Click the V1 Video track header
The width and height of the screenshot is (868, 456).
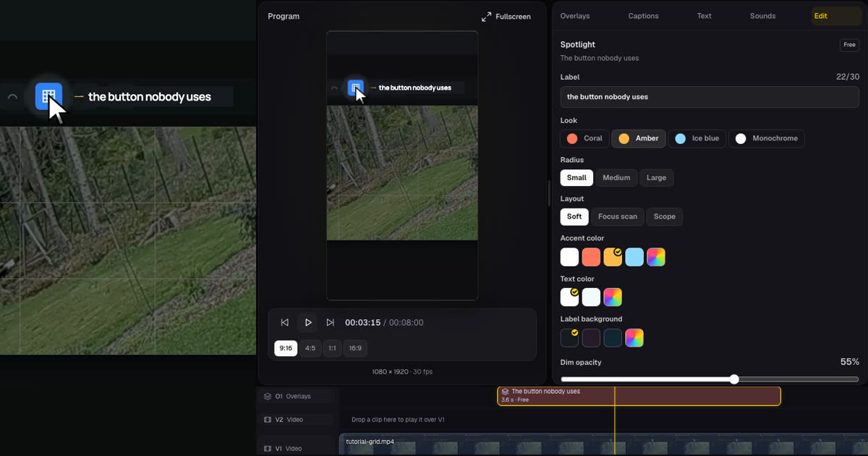point(297,449)
